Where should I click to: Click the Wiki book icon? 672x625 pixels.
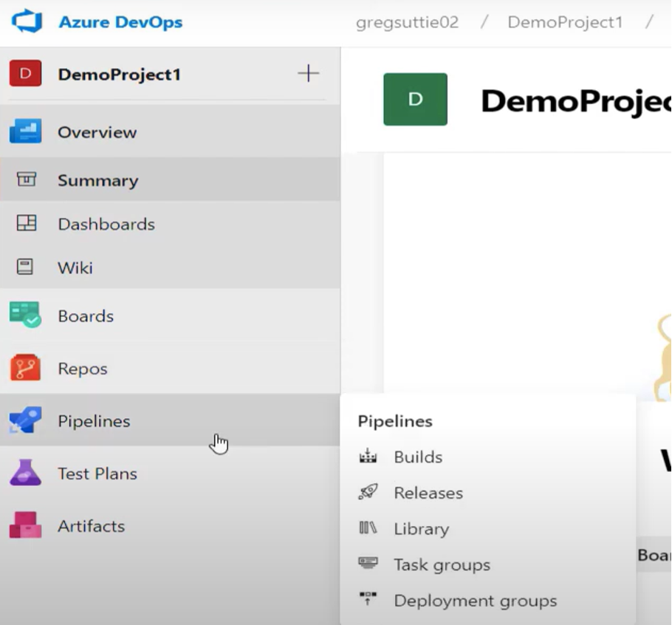26,267
